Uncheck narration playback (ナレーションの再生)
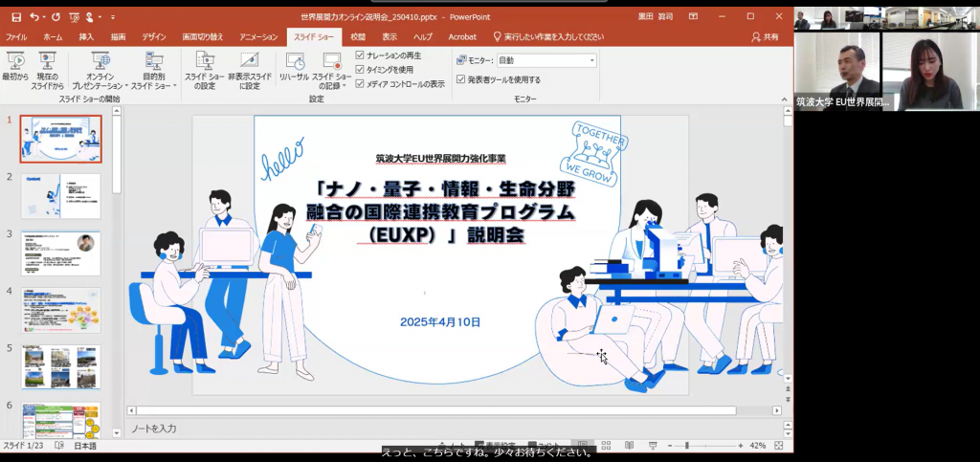This screenshot has height=462, width=980. click(360, 55)
